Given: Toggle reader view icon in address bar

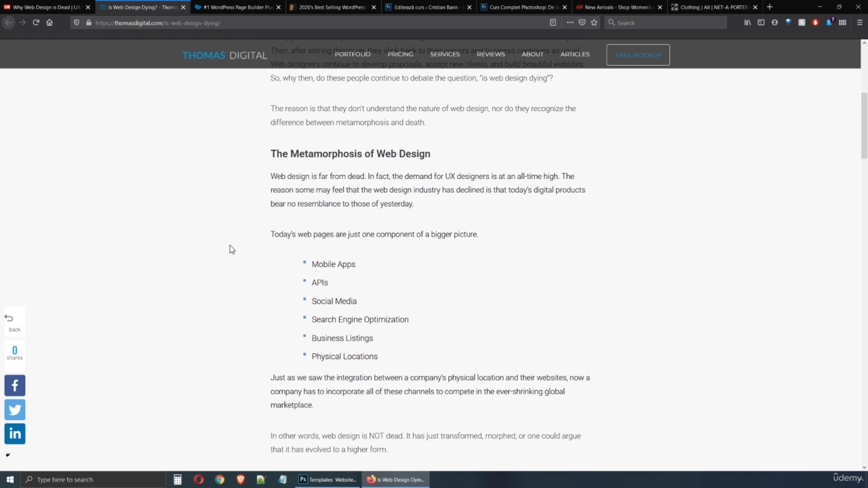Looking at the screenshot, I should click(553, 22).
